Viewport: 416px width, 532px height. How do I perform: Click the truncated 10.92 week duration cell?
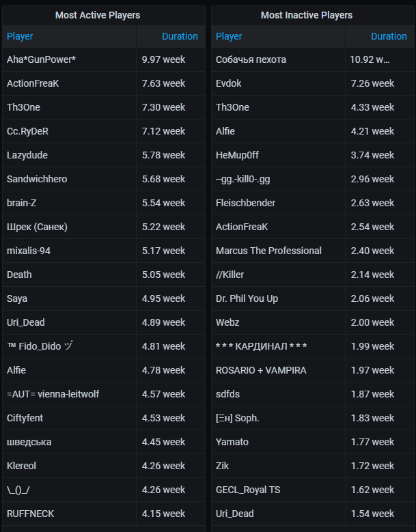[x=370, y=59]
